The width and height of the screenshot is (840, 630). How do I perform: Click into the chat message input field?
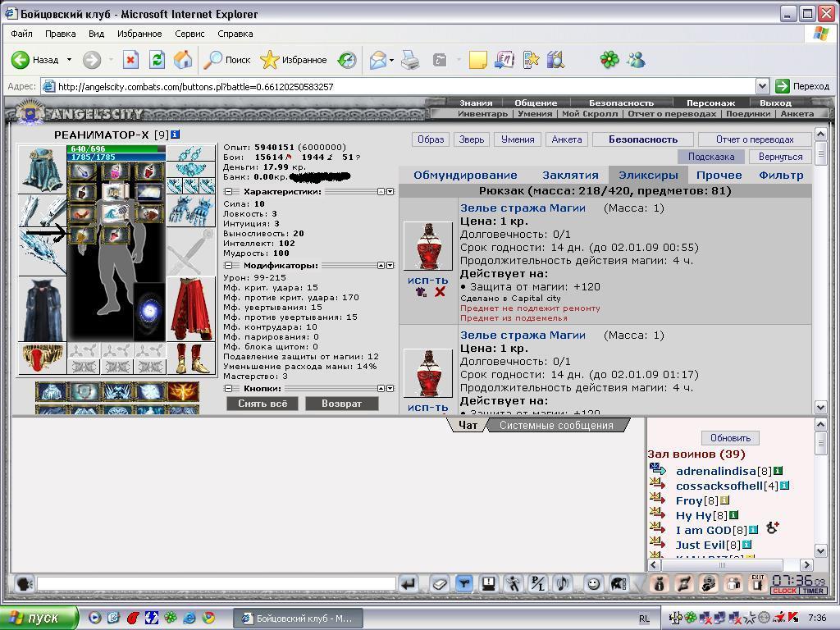click(x=217, y=584)
